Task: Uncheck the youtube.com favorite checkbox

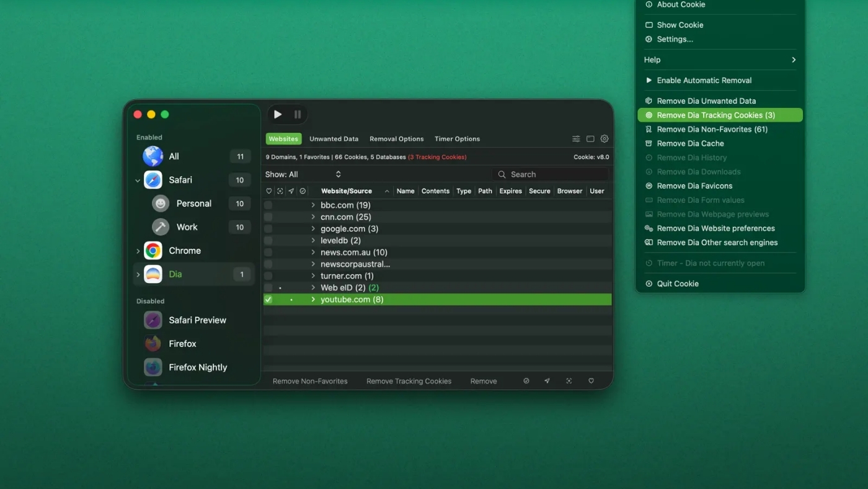Action: [x=268, y=300]
